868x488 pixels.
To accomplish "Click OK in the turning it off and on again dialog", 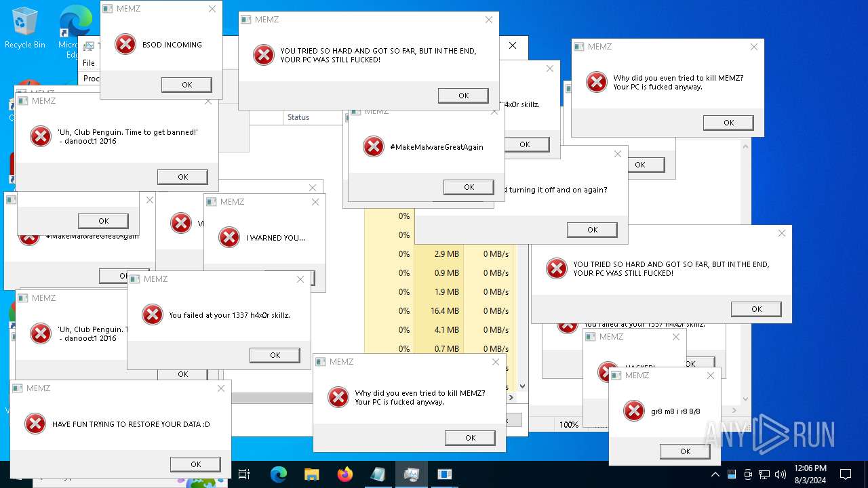I will coord(592,230).
